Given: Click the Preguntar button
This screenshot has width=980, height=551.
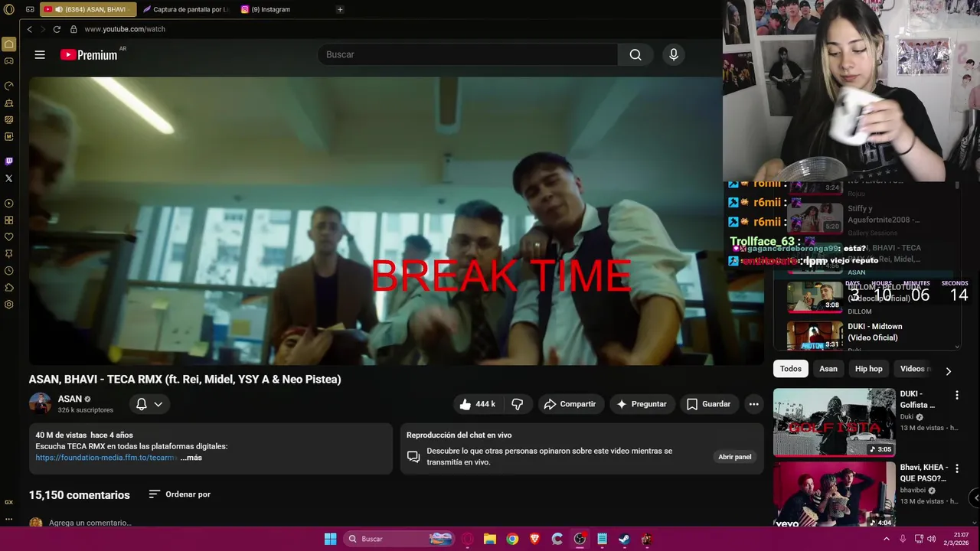Looking at the screenshot, I should tap(642, 404).
